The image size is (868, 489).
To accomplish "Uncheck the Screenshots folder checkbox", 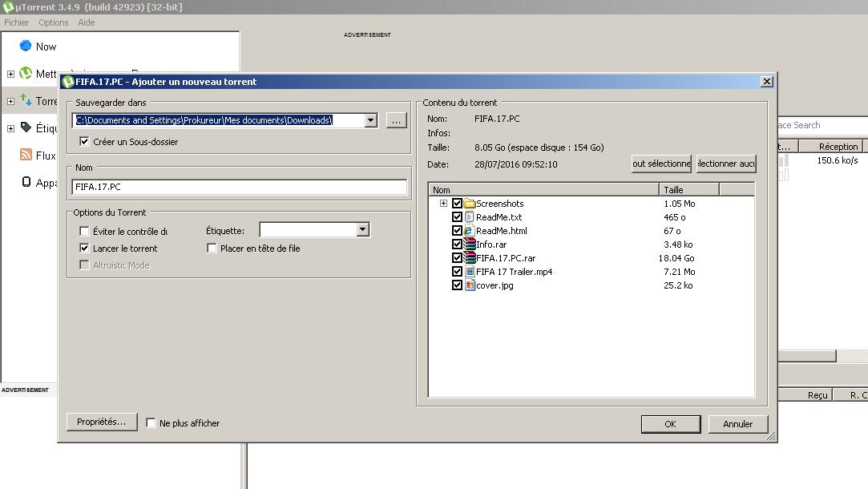I will tap(457, 204).
